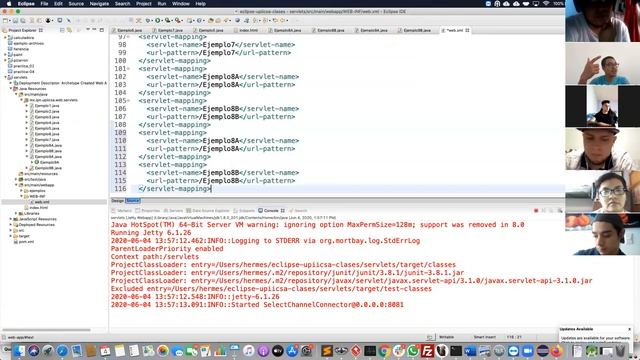640x360 pixels.
Task: Open the Music app in the Dock
Action: [249, 351]
